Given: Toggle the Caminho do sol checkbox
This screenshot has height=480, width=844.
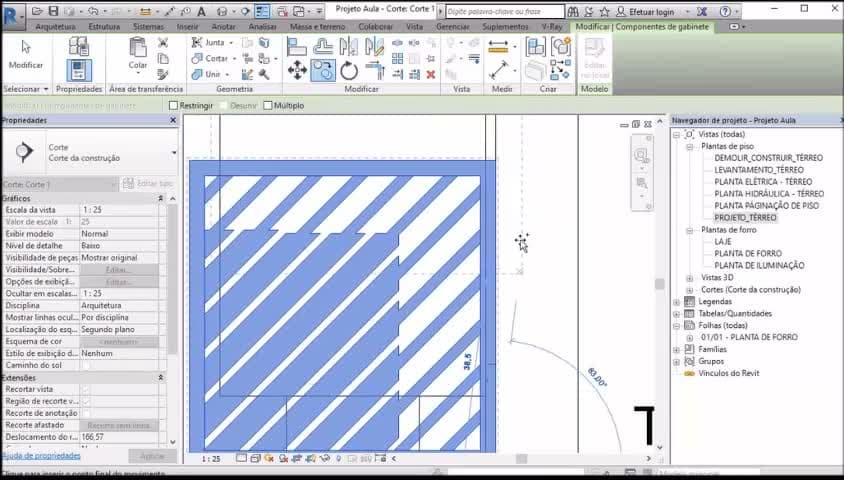Looking at the screenshot, I should [x=85, y=365].
